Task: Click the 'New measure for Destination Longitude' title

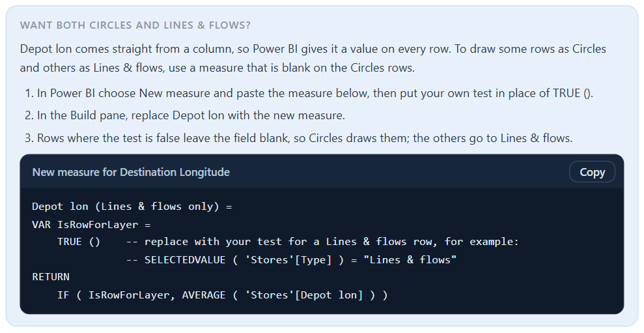Action: [131, 172]
